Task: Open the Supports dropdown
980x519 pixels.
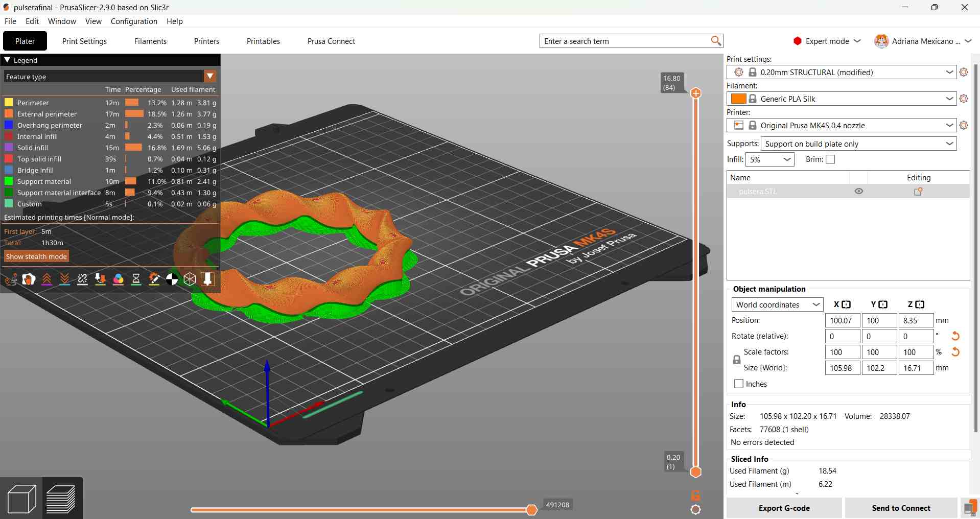Action: pos(859,144)
